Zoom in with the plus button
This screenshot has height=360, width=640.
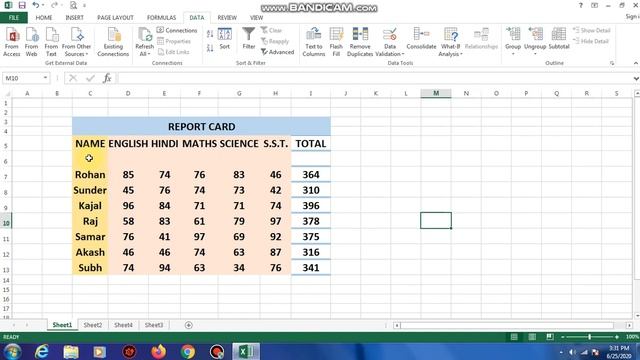616,337
